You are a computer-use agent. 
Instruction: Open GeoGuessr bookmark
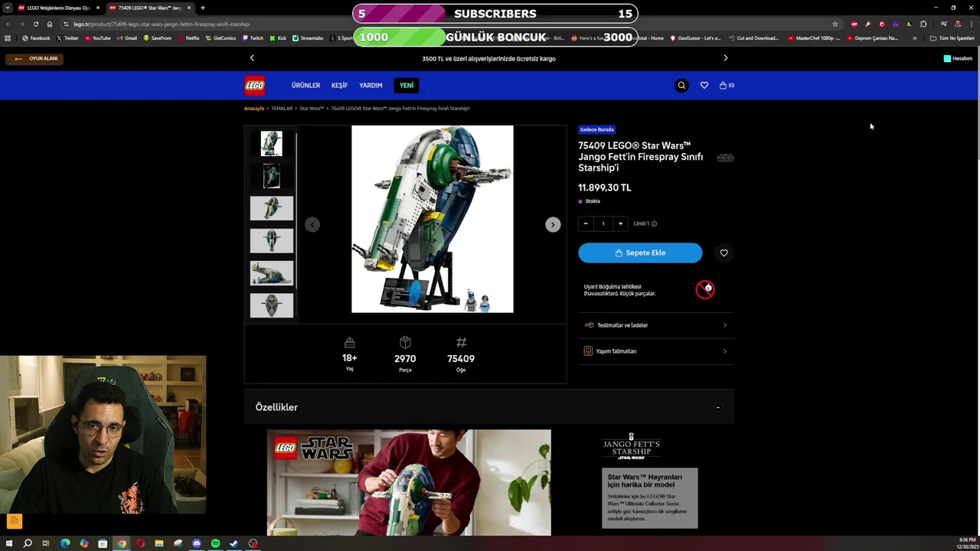695,37
